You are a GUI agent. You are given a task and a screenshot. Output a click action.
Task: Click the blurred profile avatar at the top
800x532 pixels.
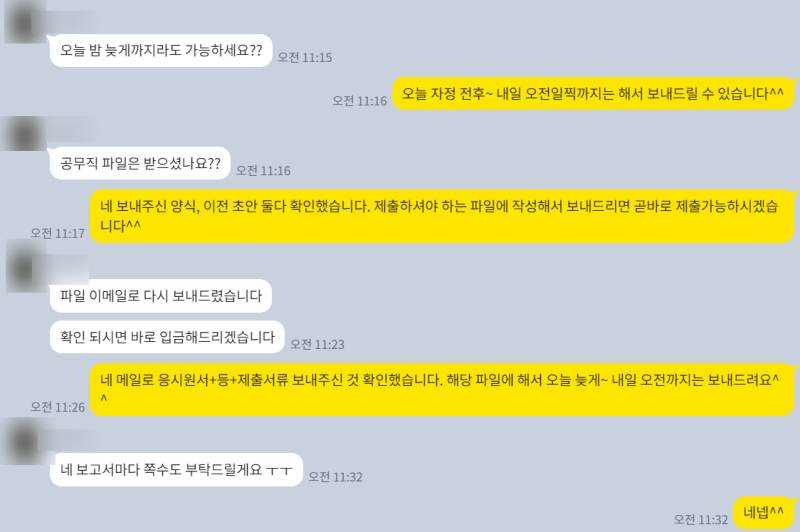click(23, 21)
